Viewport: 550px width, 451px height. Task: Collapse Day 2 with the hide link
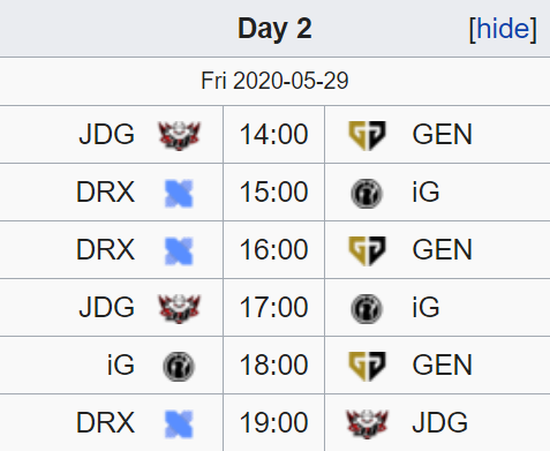pyautogui.click(x=503, y=28)
